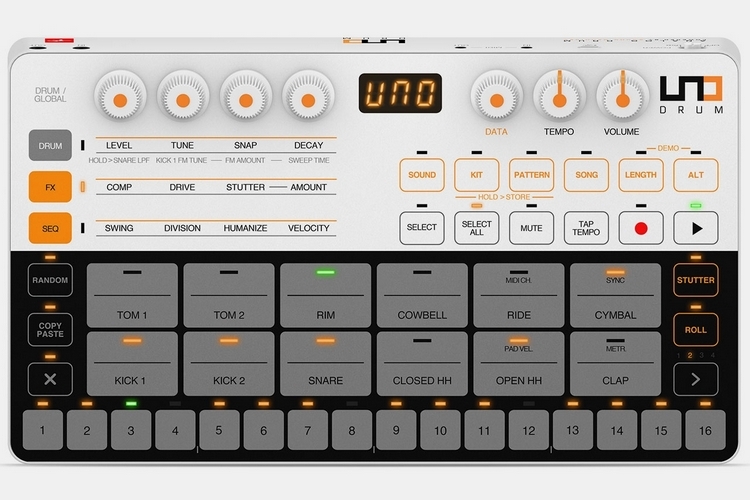Select the FX mode button
Screen dimensions: 750x500
point(50,187)
